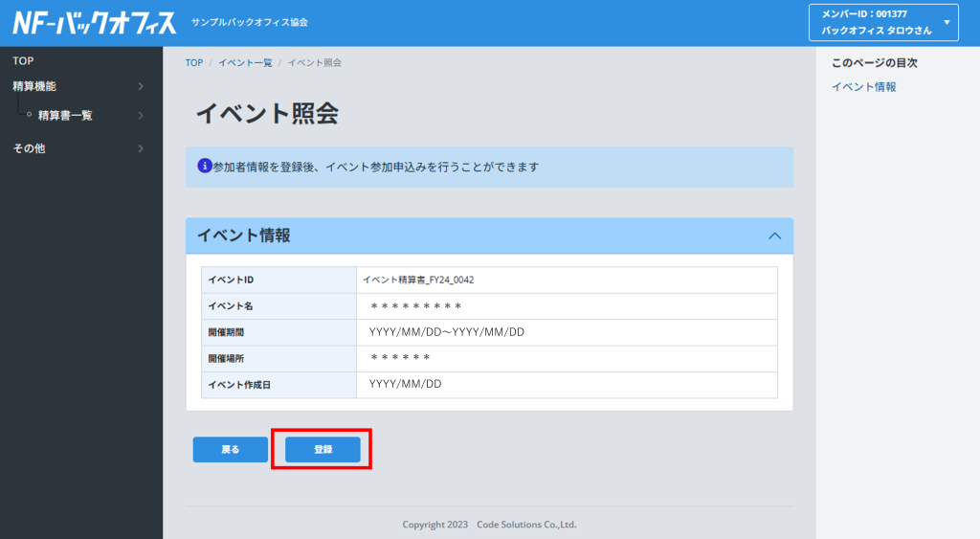This screenshot has width=980, height=539.
Task: Click the 登録 button
Action: click(x=323, y=450)
